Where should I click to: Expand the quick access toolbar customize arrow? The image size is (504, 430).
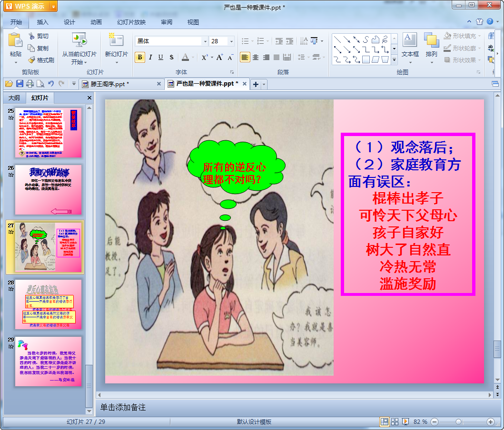coord(74,84)
